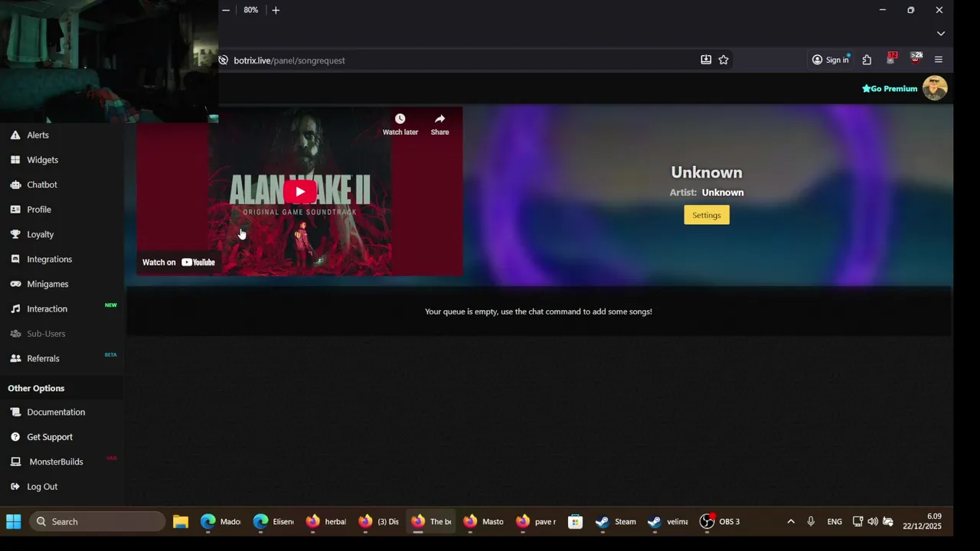This screenshot has height=551, width=980.
Task: Click the Get Support question mark icon
Action: tap(15, 437)
